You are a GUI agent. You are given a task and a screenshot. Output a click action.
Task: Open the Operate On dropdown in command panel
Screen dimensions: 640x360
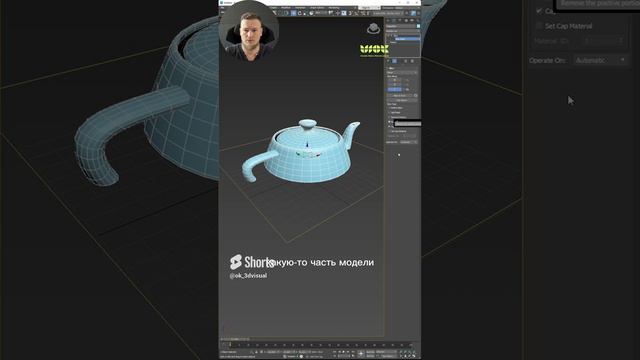[x=409, y=142]
